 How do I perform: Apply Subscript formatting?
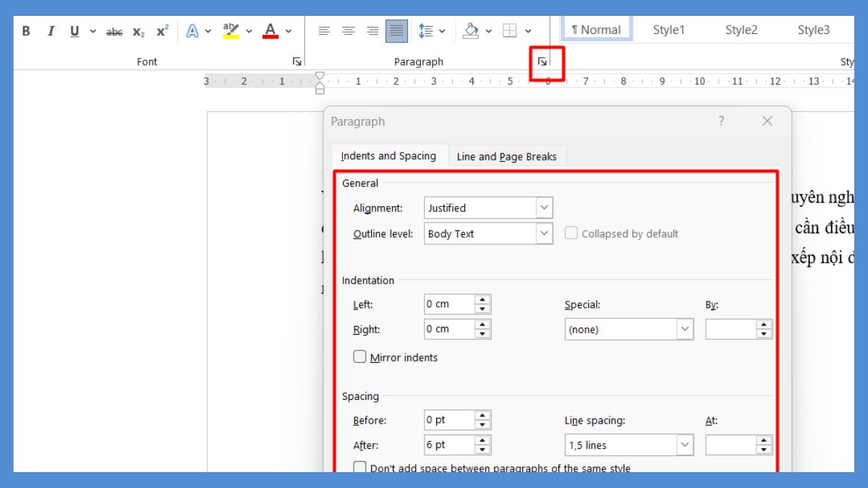point(138,32)
